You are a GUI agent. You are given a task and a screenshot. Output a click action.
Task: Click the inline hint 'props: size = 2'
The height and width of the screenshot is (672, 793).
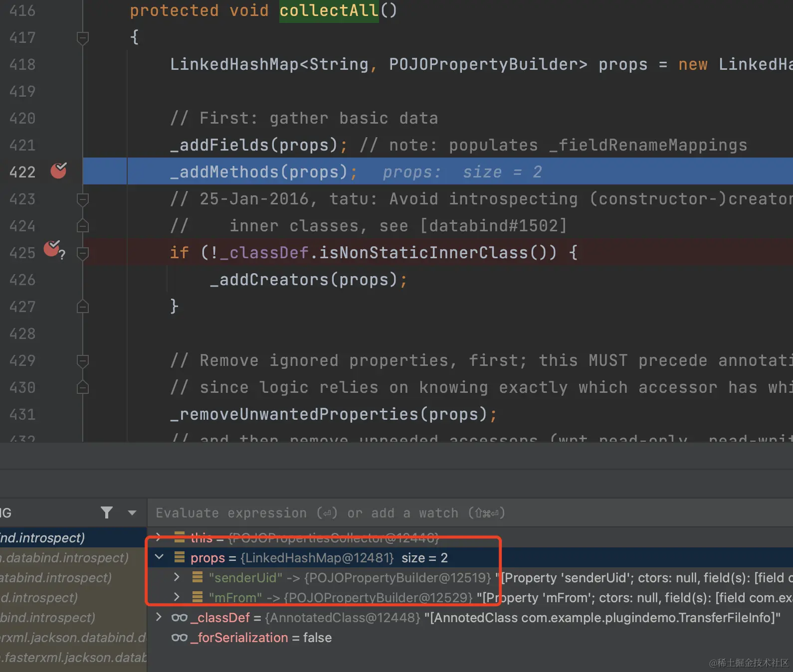click(462, 172)
